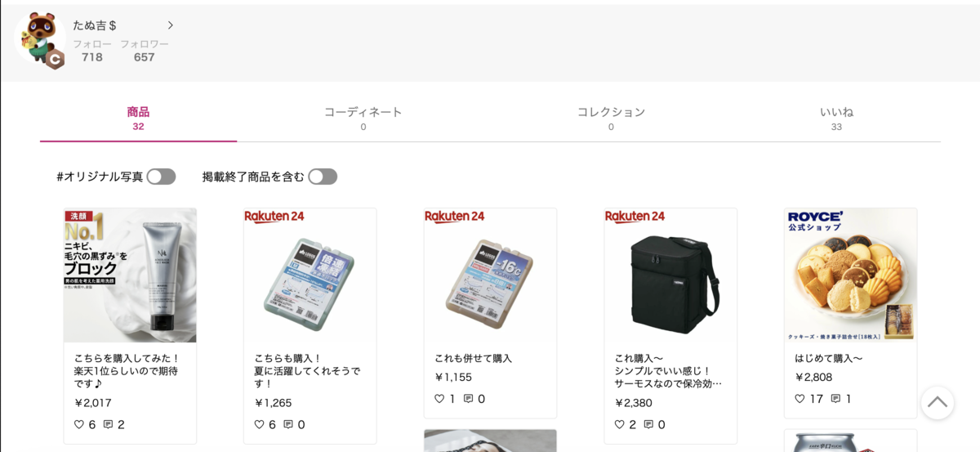Image resolution: width=980 pixels, height=452 pixels.
Task: Switch to the コーディネート tab
Action: [363, 118]
